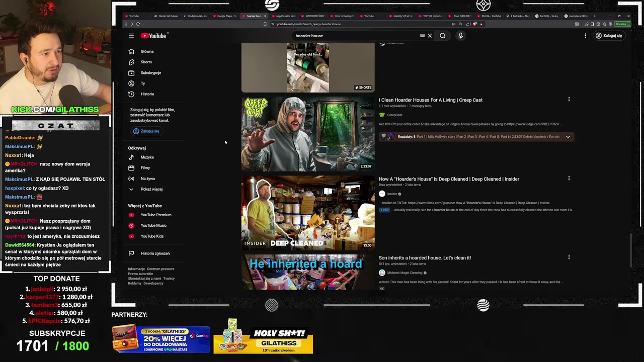Open the Creep Cast video thumbnail

pyautogui.click(x=308, y=134)
